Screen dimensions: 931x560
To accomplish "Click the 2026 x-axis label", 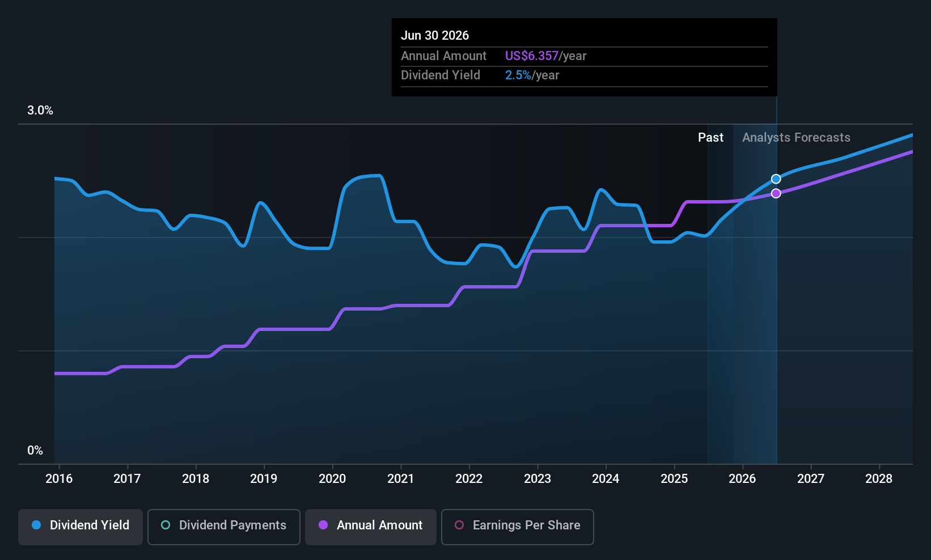I will [742, 478].
